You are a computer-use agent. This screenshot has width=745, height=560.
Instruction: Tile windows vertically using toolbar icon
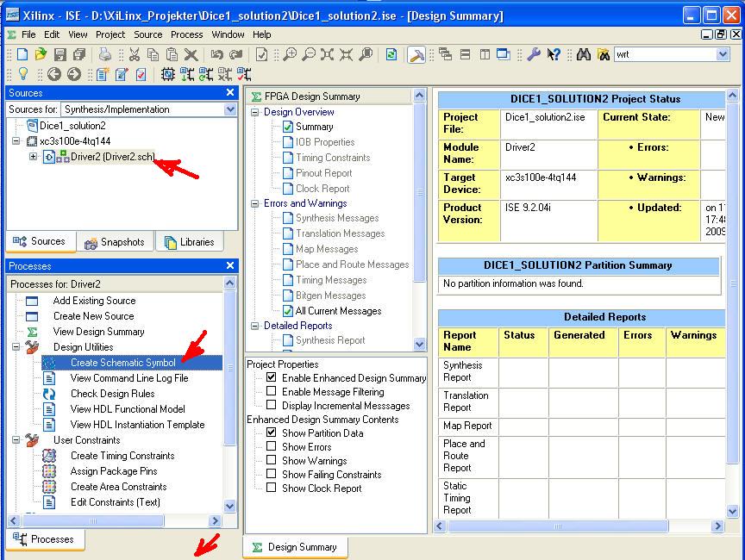[485, 54]
